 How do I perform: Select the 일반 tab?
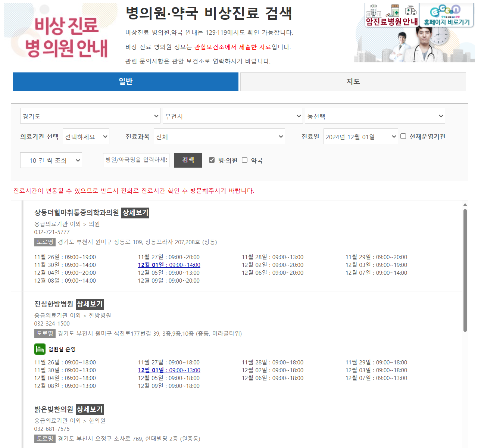click(x=125, y=81)
